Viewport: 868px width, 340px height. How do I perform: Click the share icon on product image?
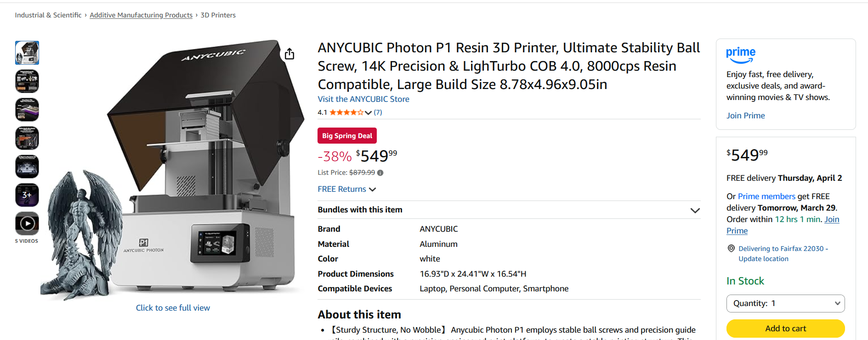(289, 54)
